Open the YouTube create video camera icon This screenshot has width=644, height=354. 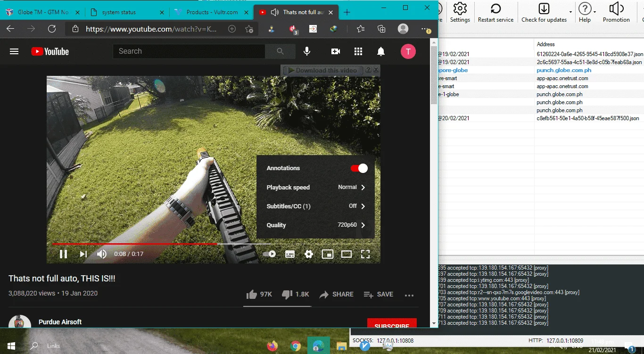click(x=336, y=51)
